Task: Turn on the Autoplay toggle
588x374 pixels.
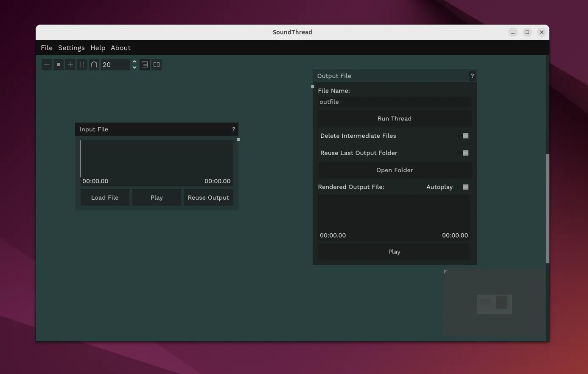Action: coord(465,187)
